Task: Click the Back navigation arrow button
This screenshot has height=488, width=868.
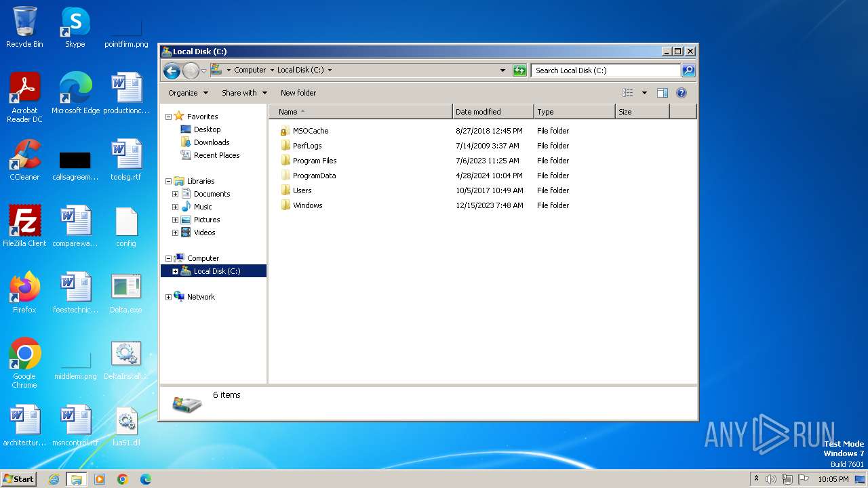Action: [x=172, y=70]
